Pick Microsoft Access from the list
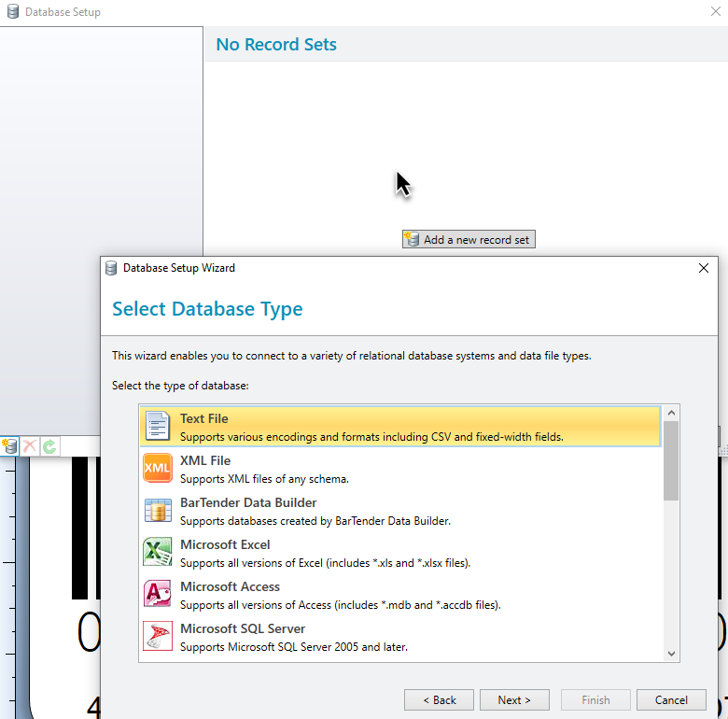Image resolution: width=728 pixels, height=719 pixels. (399, 594)
